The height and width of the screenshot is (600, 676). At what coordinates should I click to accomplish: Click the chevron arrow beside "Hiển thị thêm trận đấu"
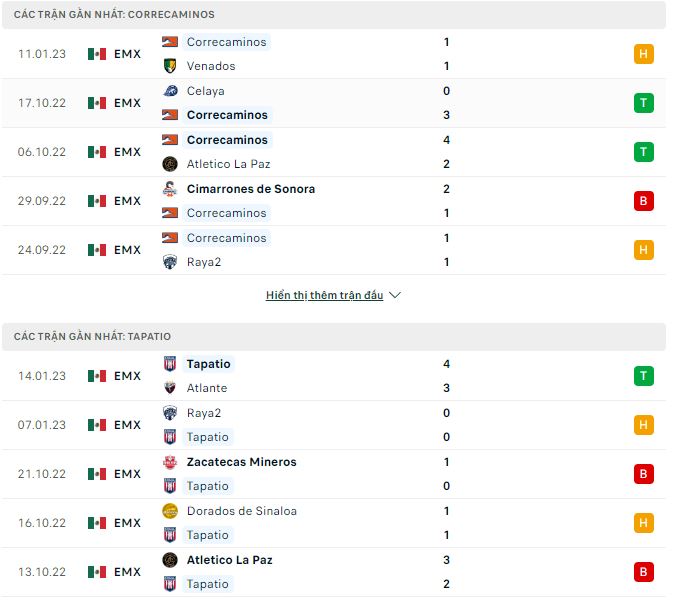(x=395, y=296)
